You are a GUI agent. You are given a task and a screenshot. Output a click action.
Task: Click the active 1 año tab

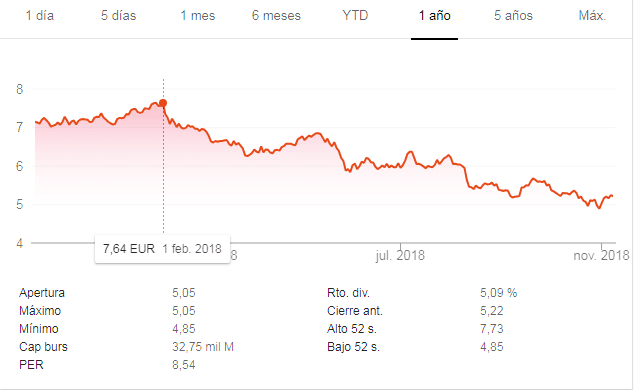[434, 16]
